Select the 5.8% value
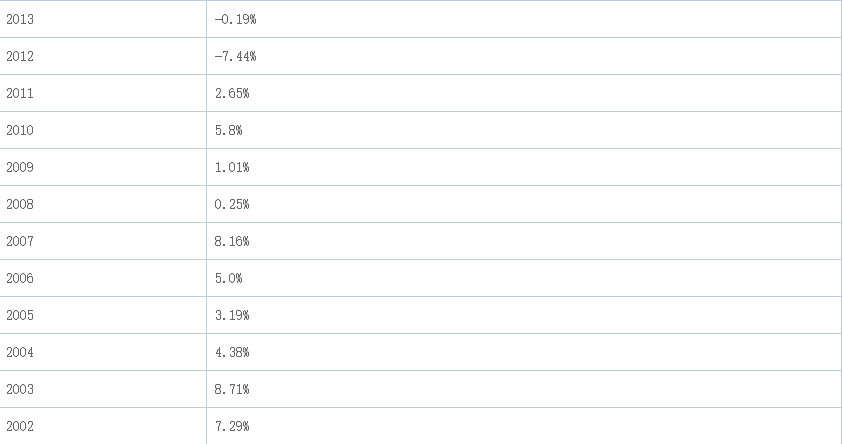The image size is (843, 444). [x=228, y=130]
